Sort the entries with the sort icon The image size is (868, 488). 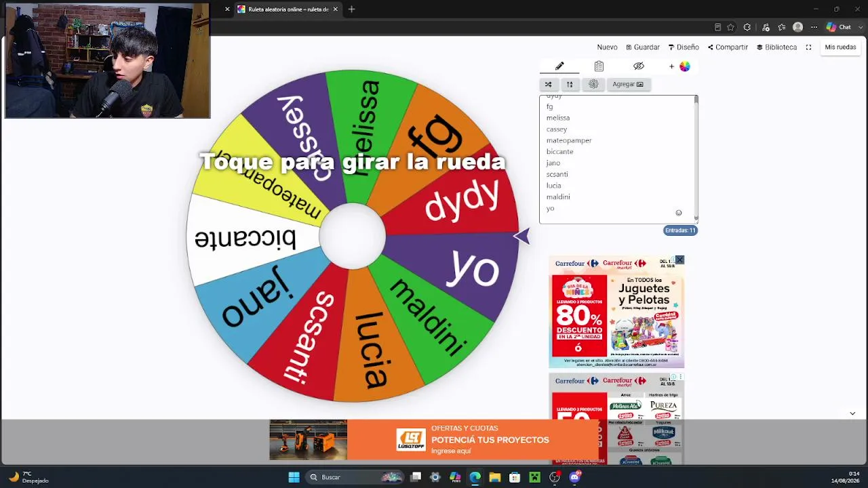point(570,84)
